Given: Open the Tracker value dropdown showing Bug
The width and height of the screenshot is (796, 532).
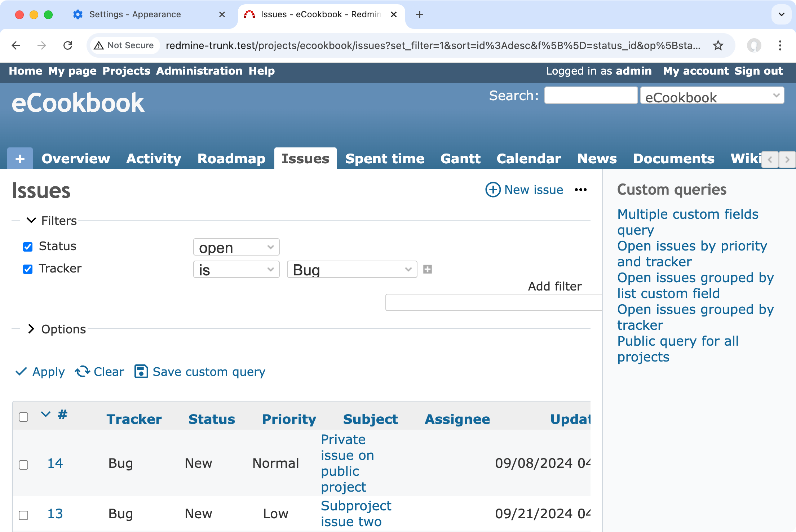Looking at the screenshot, I should 352,270.
